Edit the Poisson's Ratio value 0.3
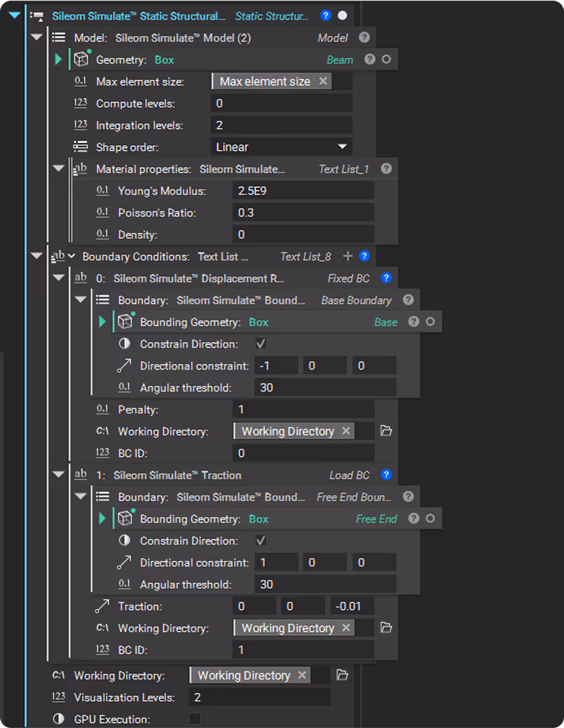 pyautogui.click(x=303, y=212)
